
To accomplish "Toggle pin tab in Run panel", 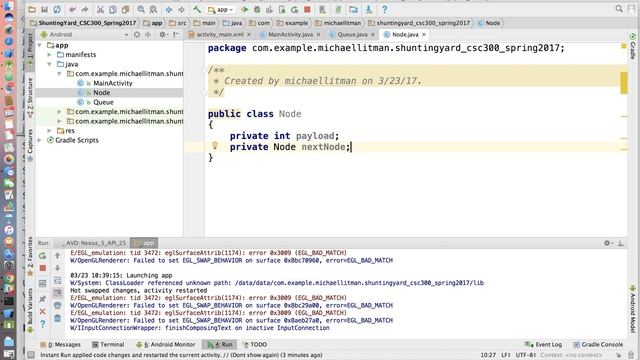I will pyautogui.click(x=42, y=299).
